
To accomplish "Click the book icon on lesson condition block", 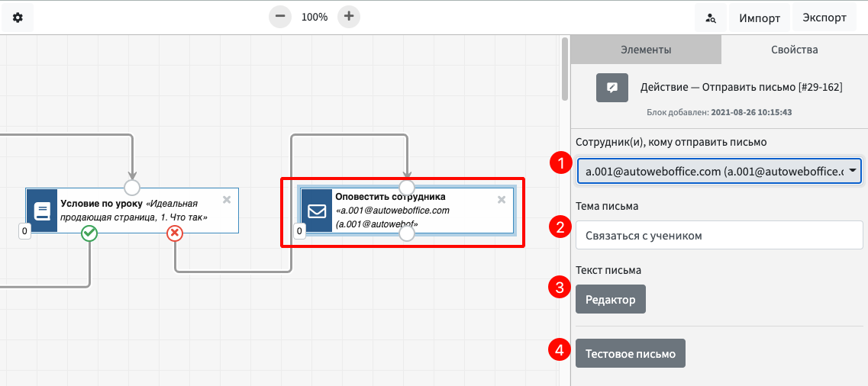I will click(x=42, y=211).
